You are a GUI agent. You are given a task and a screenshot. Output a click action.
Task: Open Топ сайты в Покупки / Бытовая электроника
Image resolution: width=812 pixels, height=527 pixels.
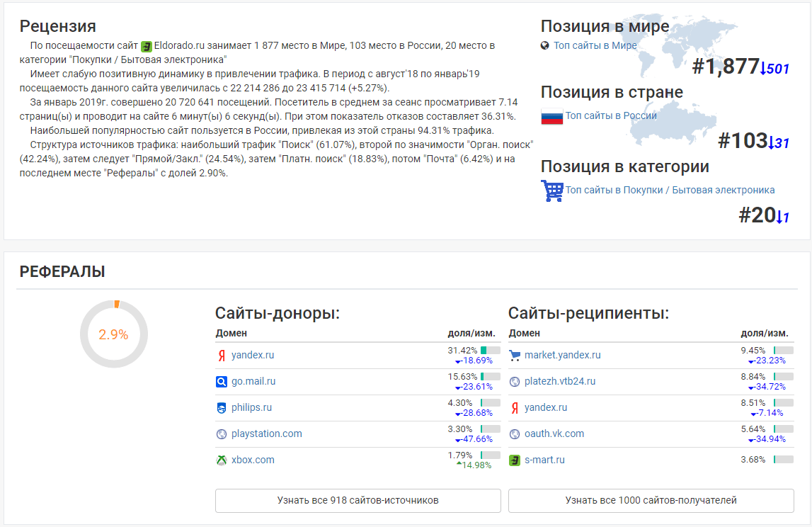pyautogui.click(x=670, y=190)
